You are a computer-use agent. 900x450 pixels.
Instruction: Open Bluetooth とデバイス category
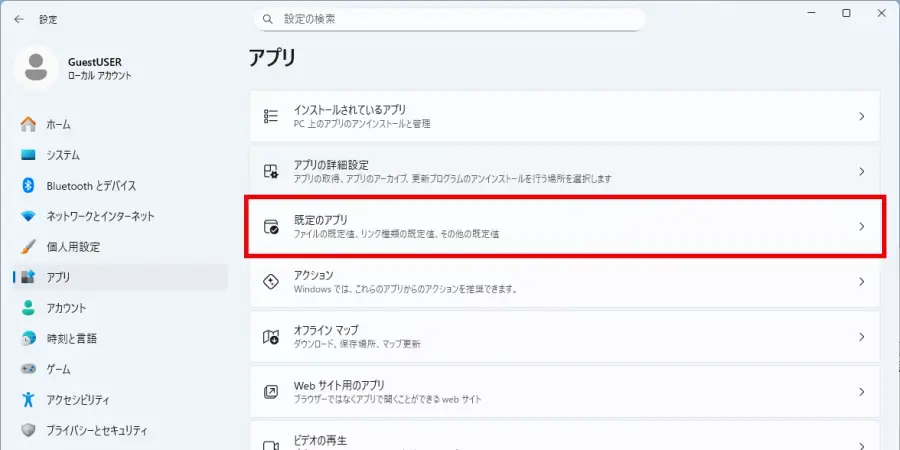120,185
